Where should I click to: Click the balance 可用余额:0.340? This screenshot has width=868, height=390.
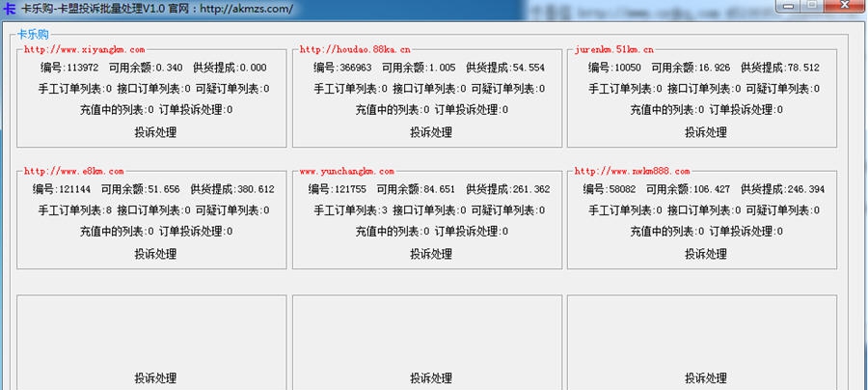point(146,68)
